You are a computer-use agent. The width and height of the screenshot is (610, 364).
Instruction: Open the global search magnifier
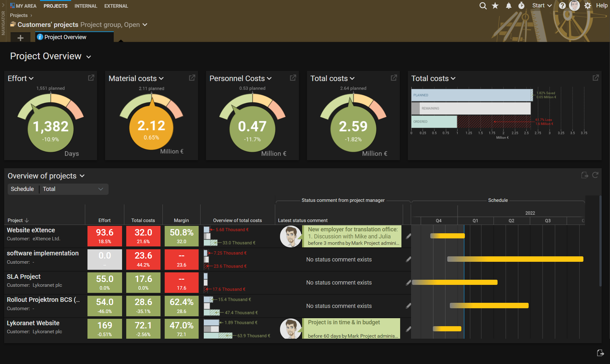[482, 5]
